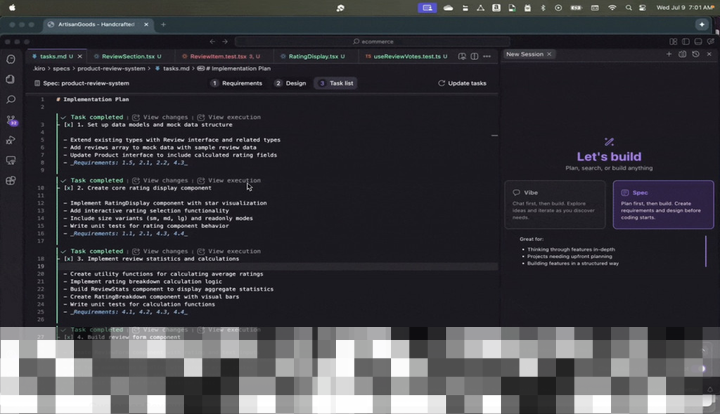Open the Wi-Fi menu bar icon
720x414 pixels.
(612, 8)
